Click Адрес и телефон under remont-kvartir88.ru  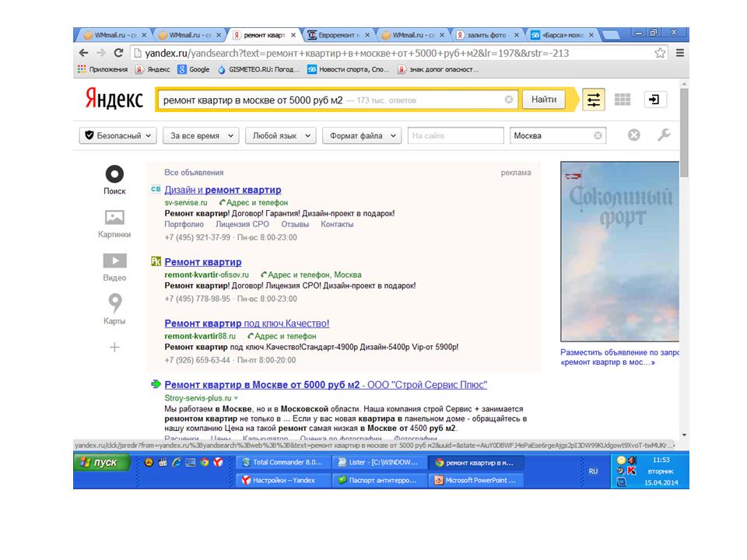[x=282, y=336]
